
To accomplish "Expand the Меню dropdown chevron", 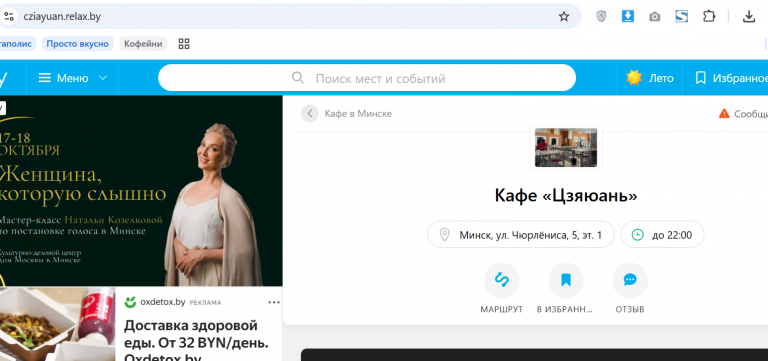I will [103, 78].
